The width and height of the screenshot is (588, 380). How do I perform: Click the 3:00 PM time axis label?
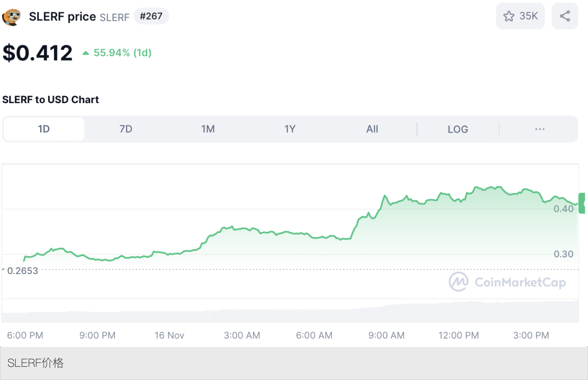(531, 335)
